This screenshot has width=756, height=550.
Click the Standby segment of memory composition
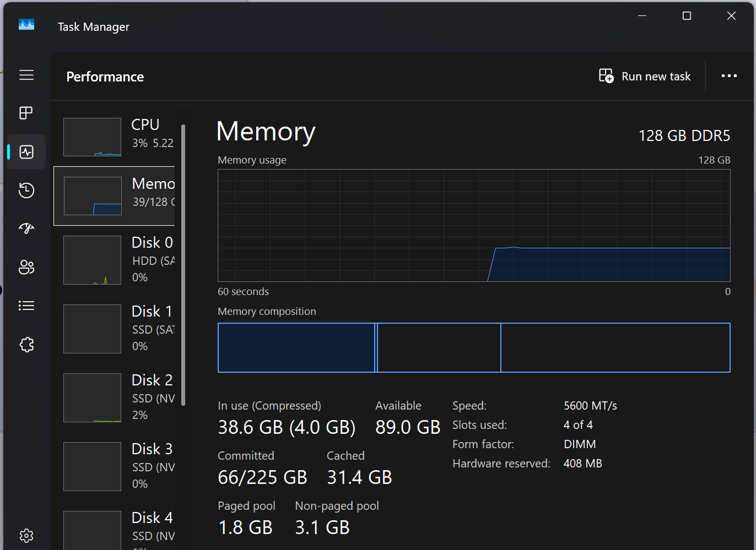point(439,347)
